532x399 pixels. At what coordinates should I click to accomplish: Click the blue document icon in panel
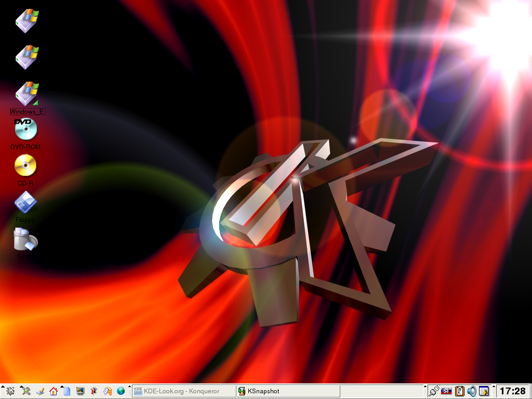pos(67,391)
